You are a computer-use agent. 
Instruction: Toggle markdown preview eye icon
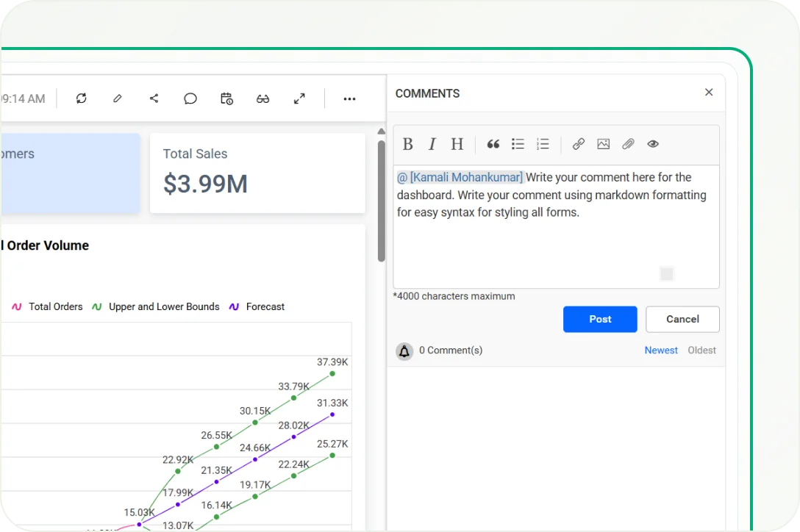(x=653, y=144)
